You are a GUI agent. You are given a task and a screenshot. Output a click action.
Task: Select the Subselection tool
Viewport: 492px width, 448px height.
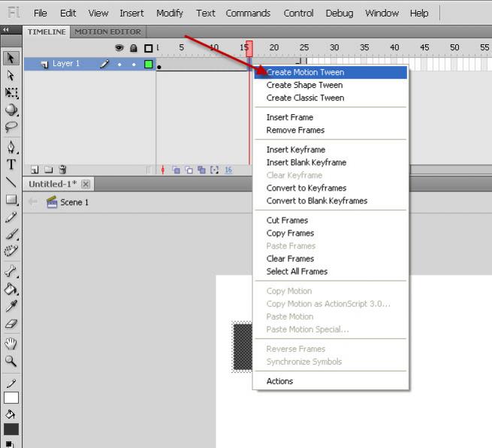click(11, 76)
